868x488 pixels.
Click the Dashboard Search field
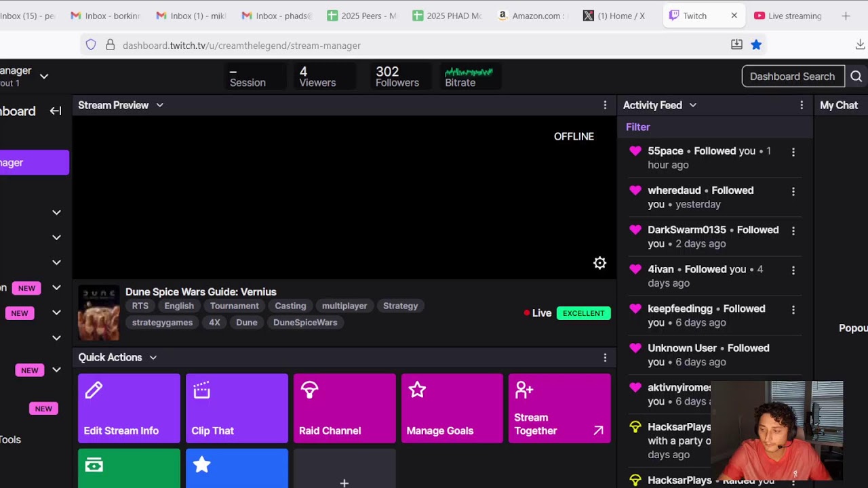[x=793, y=77]
